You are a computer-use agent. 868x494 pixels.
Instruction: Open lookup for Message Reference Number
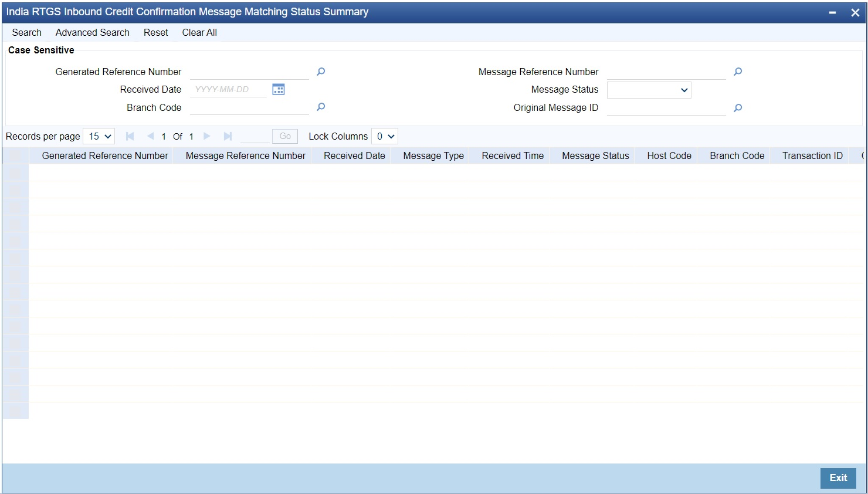[738, 72]
